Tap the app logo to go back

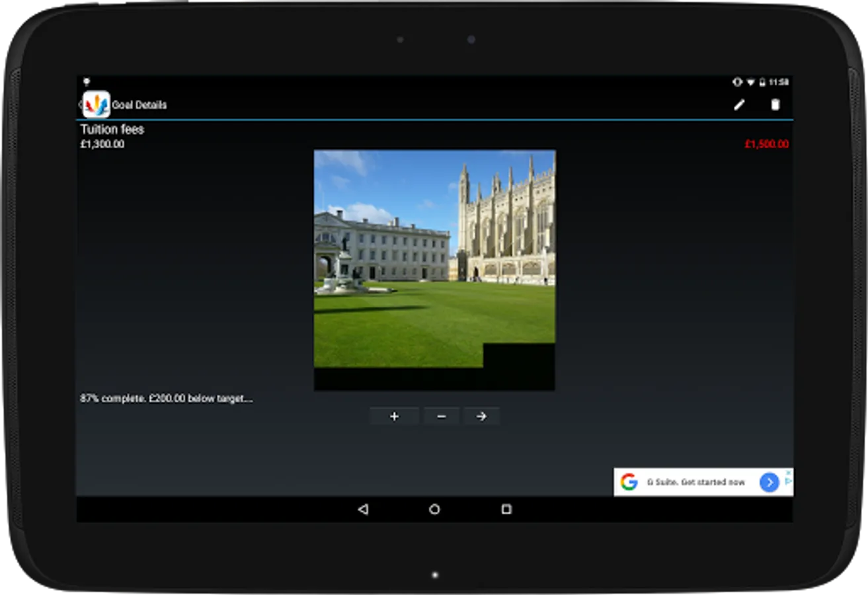pyautogui.click(x=97, y=104)
